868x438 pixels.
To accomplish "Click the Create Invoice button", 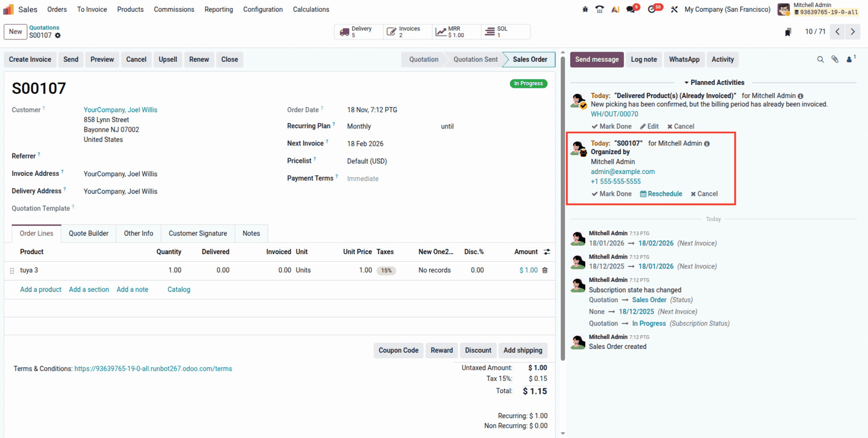I will coord(30,60).
